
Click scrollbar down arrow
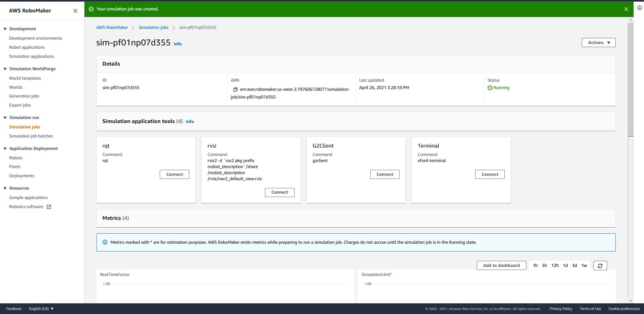[x=631, y=301]
